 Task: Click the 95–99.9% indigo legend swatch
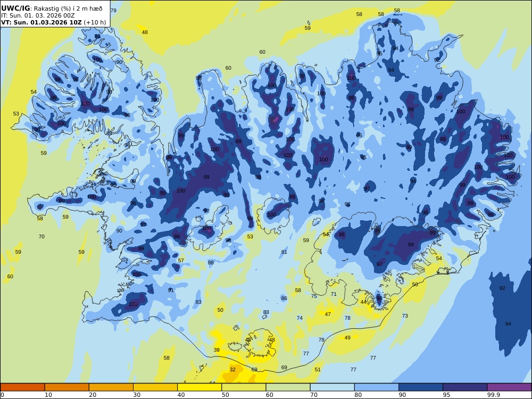465,387
